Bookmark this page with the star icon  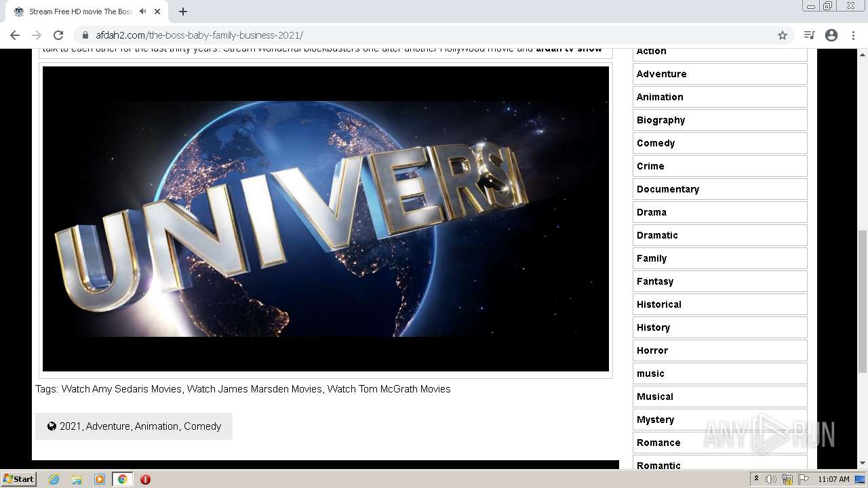tap(783, 35)
